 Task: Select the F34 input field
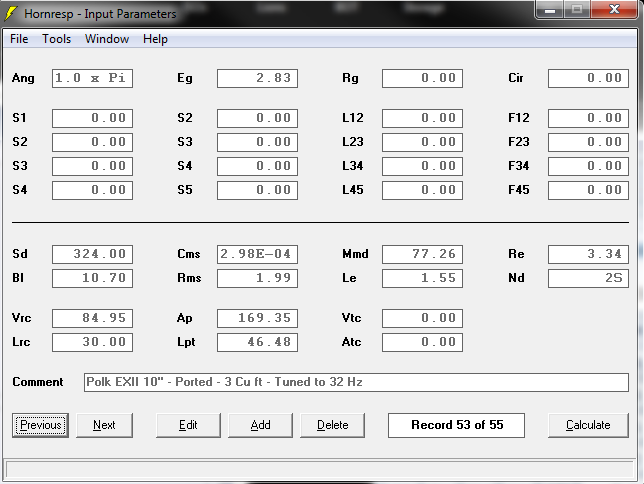click(588, 166)
